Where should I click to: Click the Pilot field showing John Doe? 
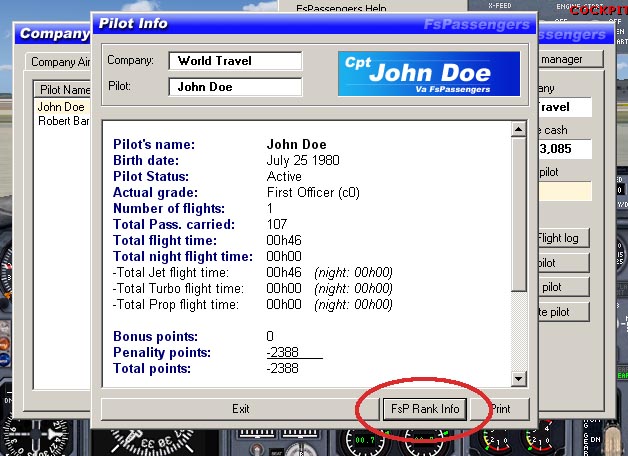tap(235, 87)
